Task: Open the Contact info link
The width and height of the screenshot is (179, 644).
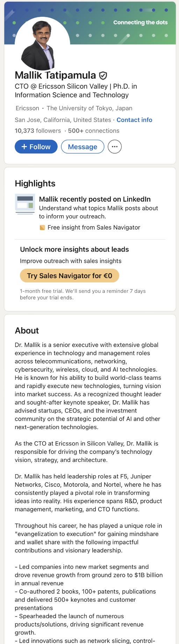Action: point(134,120)
